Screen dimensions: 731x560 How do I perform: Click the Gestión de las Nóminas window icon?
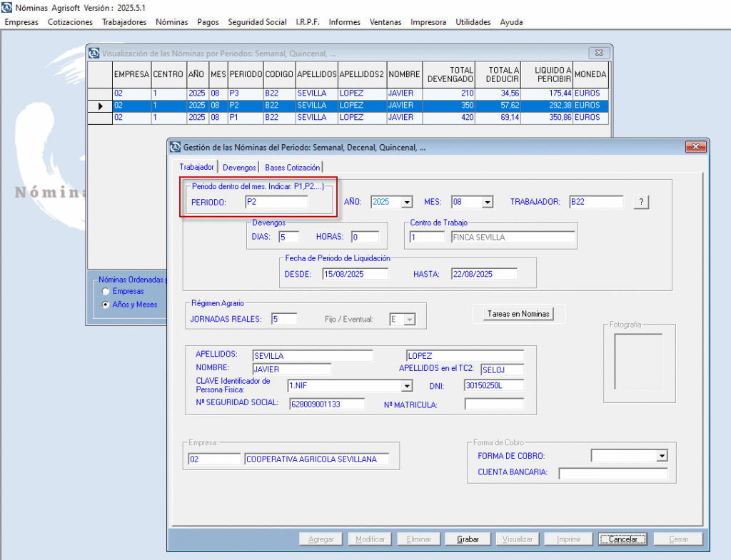(x=175, y=147)
